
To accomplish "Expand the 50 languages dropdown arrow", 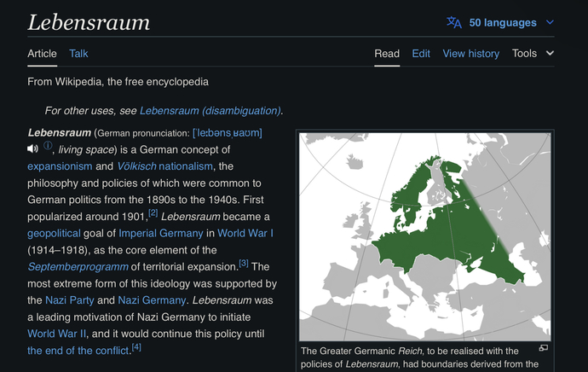I will click(550, 22).
